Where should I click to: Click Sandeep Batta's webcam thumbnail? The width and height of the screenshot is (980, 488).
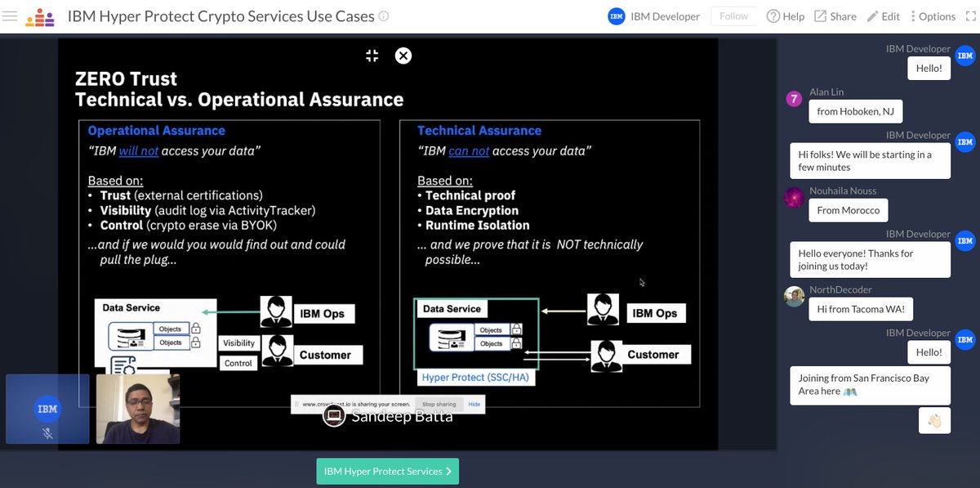pyautogui.click(x=138, y=409)
